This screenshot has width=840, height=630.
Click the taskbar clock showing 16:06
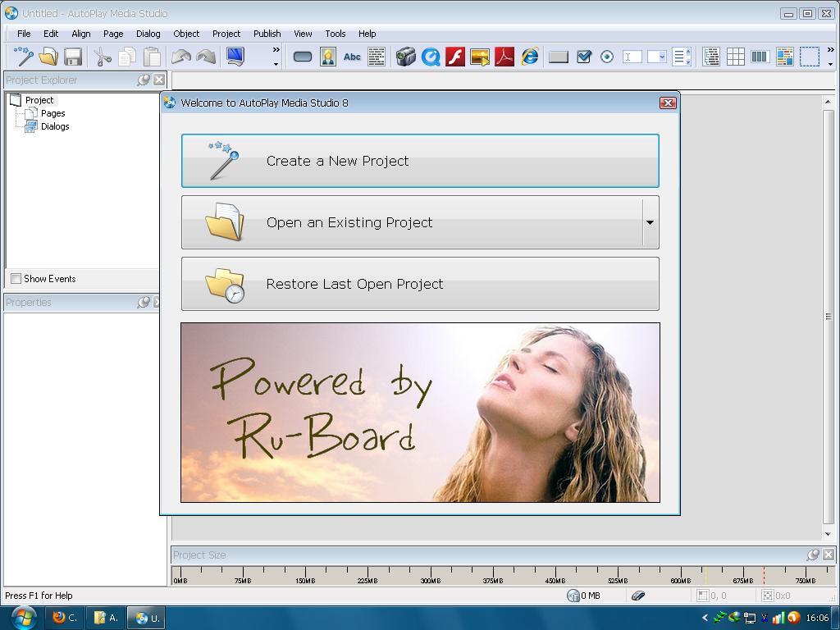[817, 618]
